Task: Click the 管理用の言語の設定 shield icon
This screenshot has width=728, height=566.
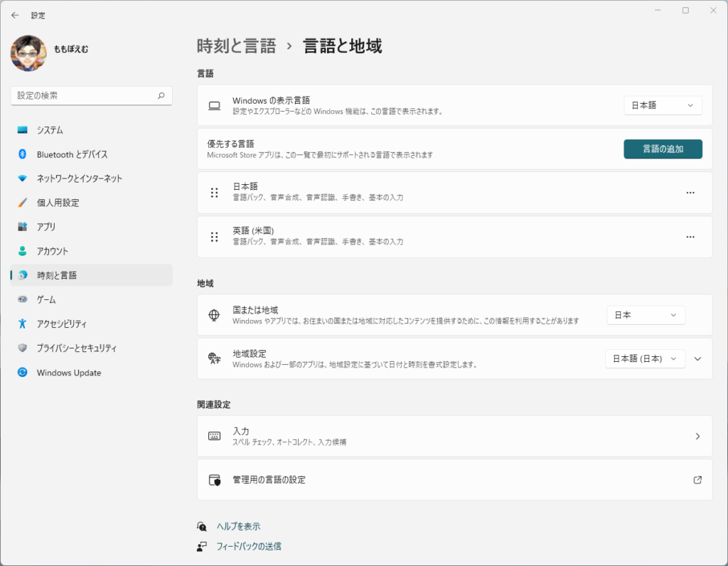Action: tap(215, 480)
